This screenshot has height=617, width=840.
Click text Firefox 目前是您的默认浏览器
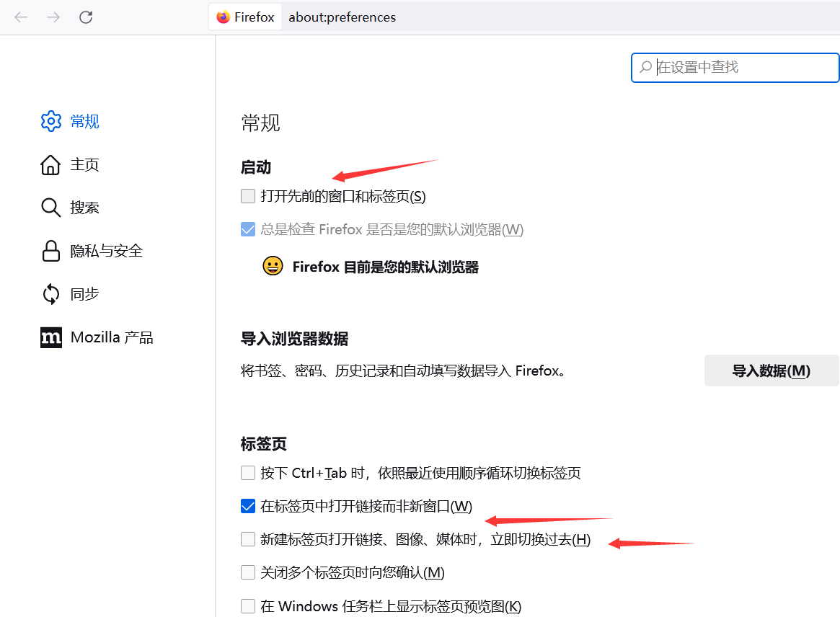coord(386,267)
